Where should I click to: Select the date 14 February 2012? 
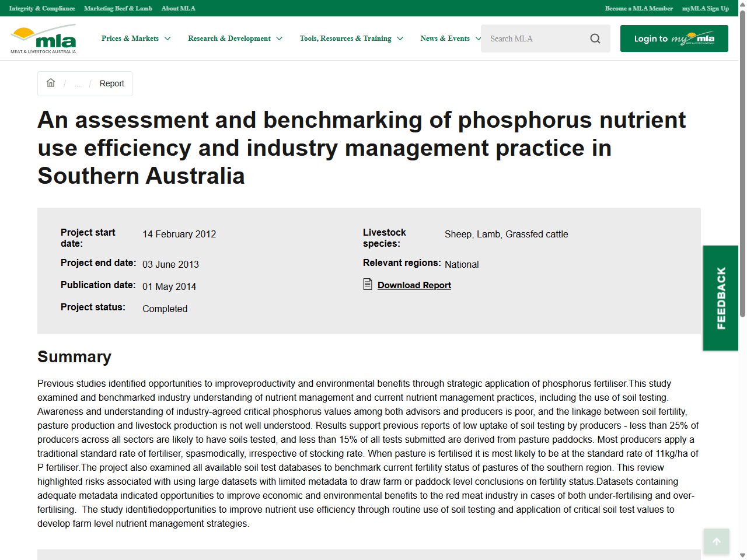tap(179, 234)
